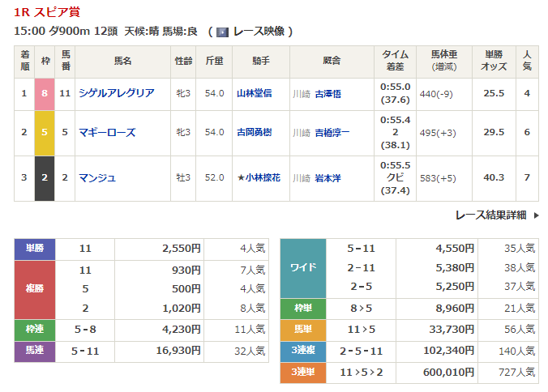This screenshot has width=548, height=392.
Task: Open jockey 小林捺花 page
Action: coord(260,177)
